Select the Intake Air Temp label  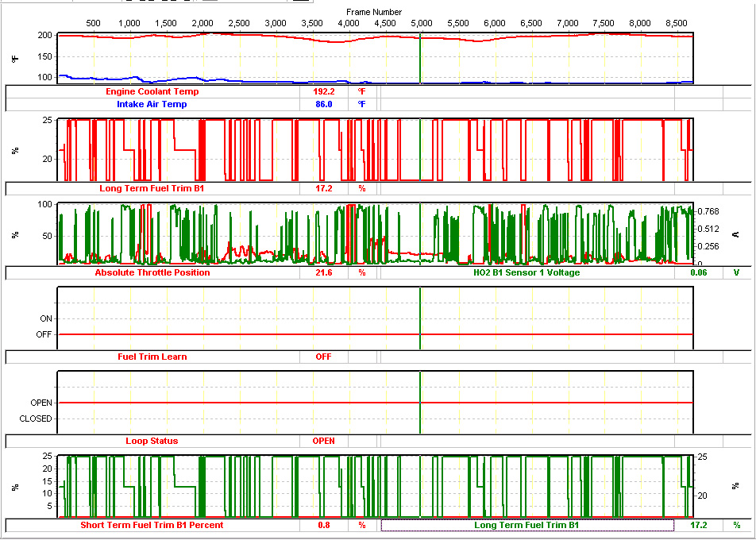point(152,104)
